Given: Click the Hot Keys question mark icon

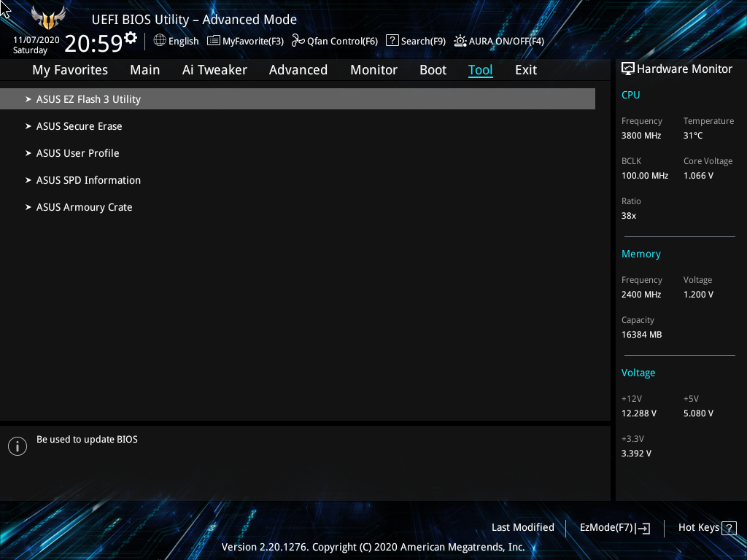Looking at the screenshot, I should click(x=729, y=528).
